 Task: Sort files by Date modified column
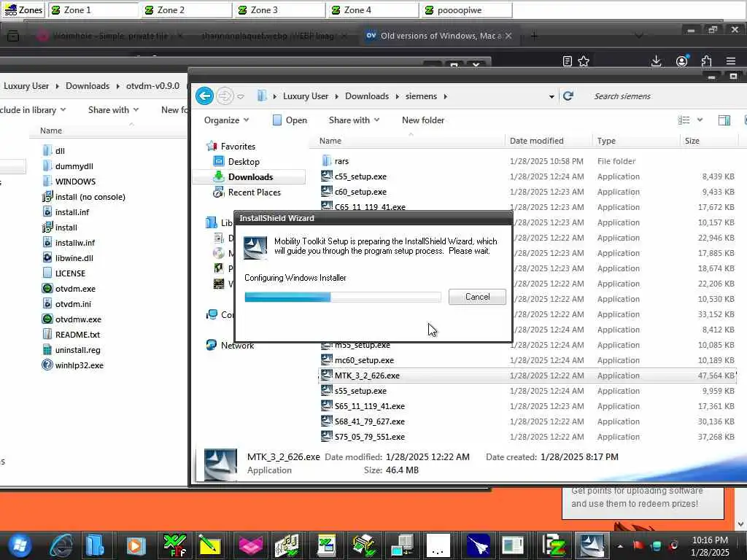click(536, 141)
